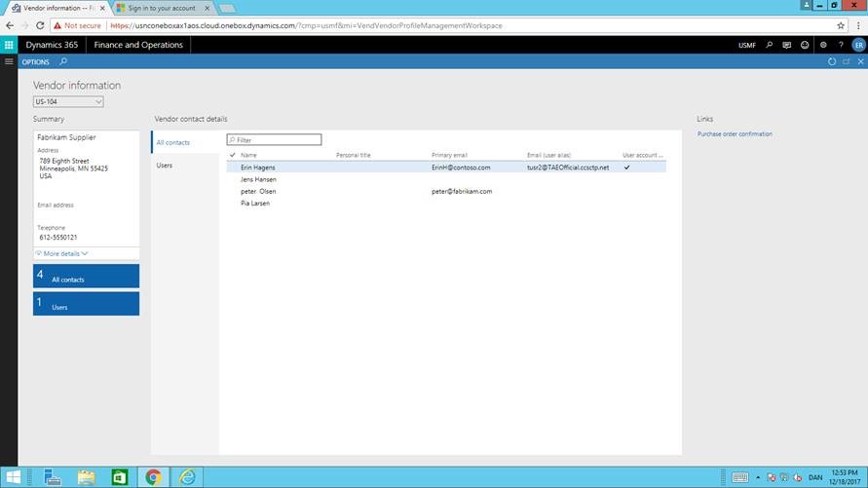
Task: Switch to Vendor information browser tab
Action: point(58,9)
